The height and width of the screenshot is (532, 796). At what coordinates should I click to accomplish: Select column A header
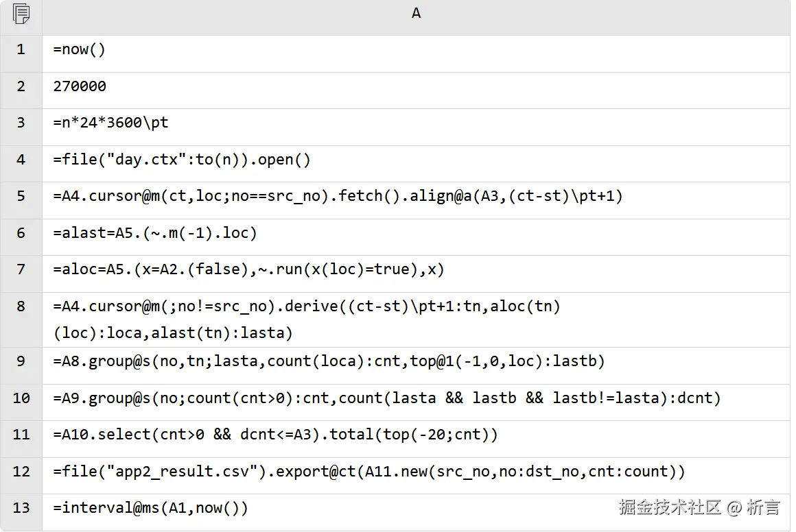pos(416,14)
